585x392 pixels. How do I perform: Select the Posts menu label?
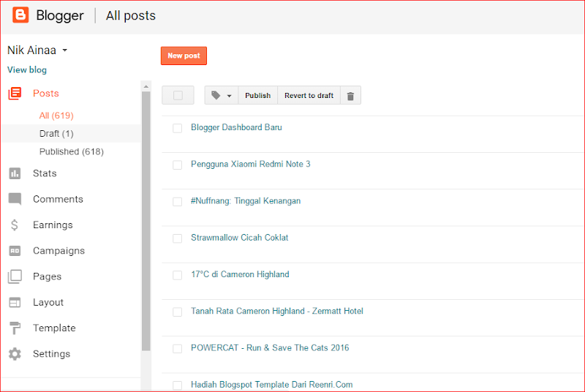[46, 93]
